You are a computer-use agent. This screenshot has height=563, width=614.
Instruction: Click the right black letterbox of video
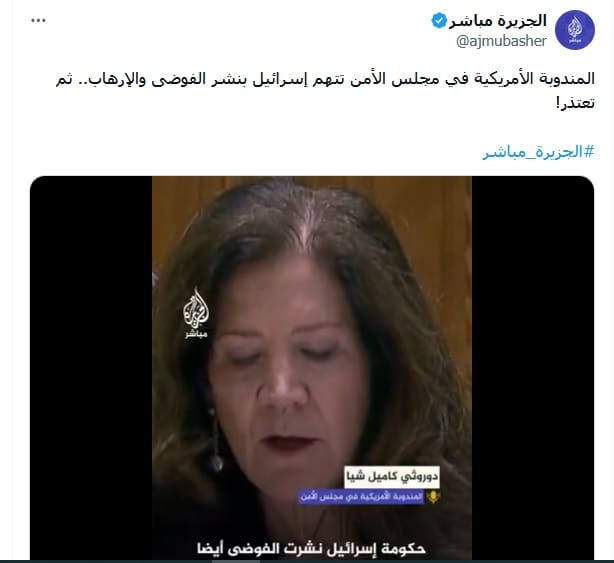point(533,368)
